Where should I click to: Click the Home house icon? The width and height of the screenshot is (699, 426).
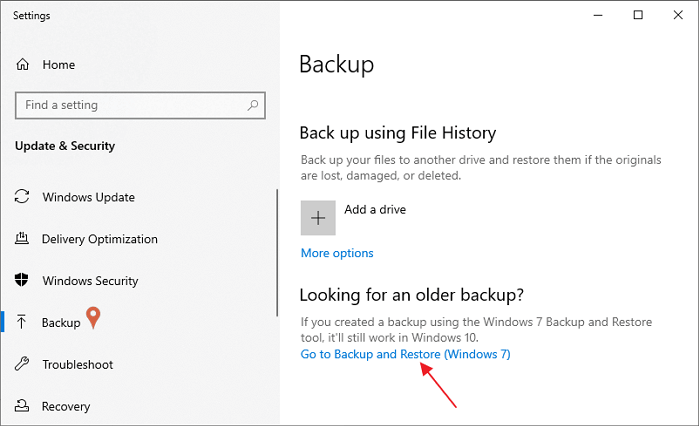(x=23, y=65)
